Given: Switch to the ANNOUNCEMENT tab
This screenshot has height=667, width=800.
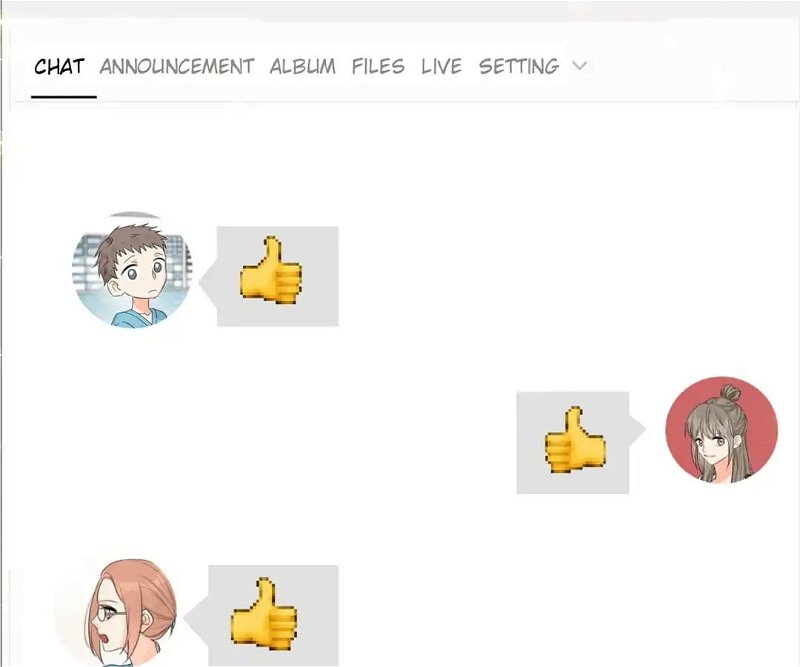Looking at the screenshot, I should 177,67.
